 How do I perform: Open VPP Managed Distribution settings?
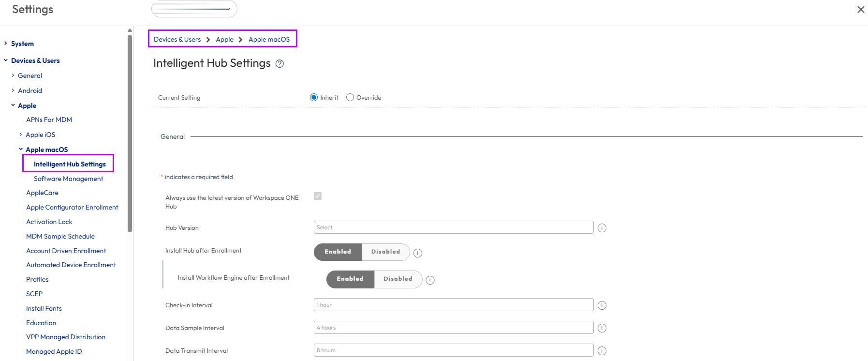pyautogui.click(x=66, y=337)
